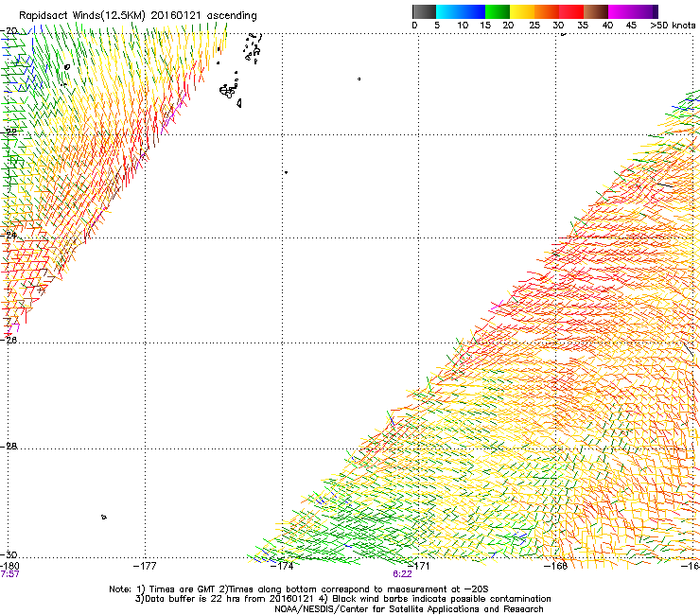Click the gray 0-5 knots legend segment

pyautogui.click(x=424, y=11)
